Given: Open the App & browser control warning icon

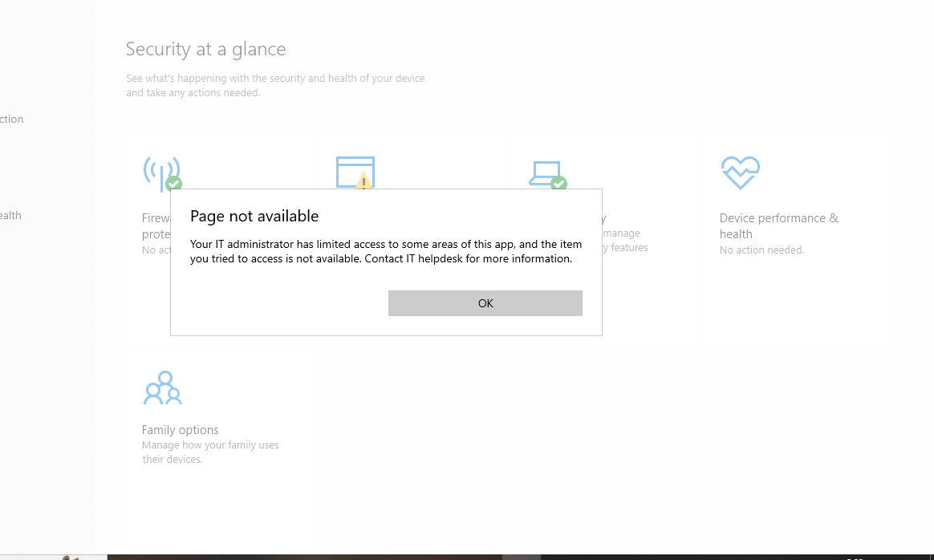Looking at the screenshot, I should (355, 172).
